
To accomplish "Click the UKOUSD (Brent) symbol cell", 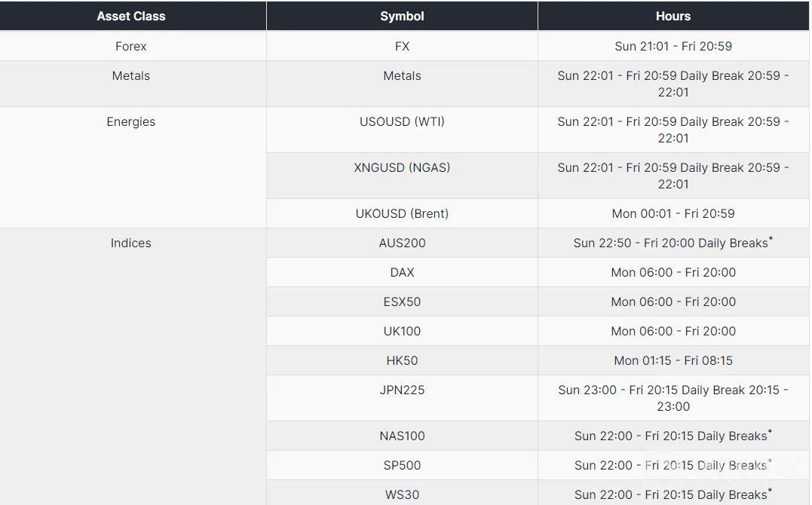I will tap(402, 213).
